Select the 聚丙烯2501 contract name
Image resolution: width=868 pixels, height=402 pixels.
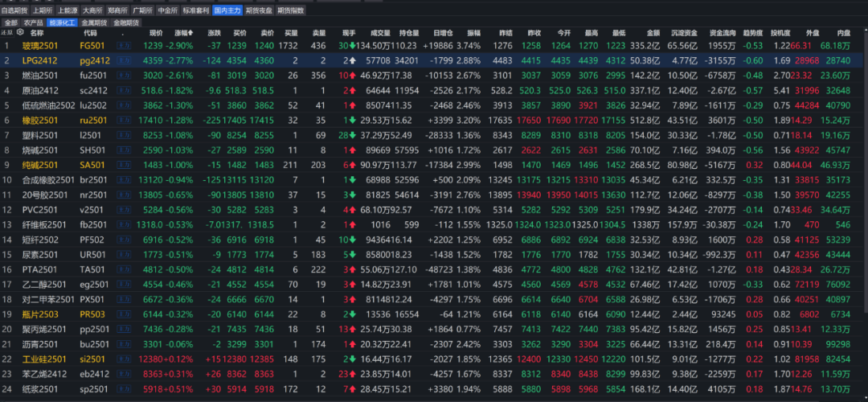[x=44, y=330]
